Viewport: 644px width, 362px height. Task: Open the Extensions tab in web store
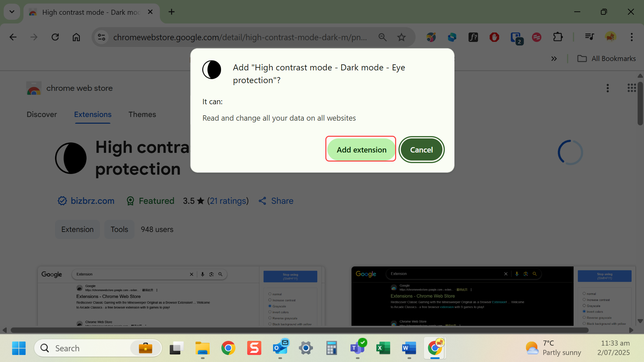pyautogui.click(x=93, y=115)
